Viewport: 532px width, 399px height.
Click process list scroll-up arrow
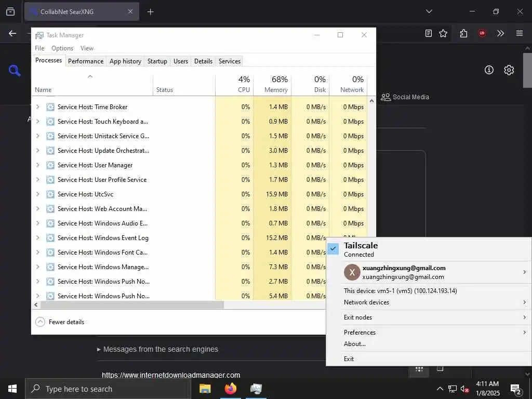point(371,101)
